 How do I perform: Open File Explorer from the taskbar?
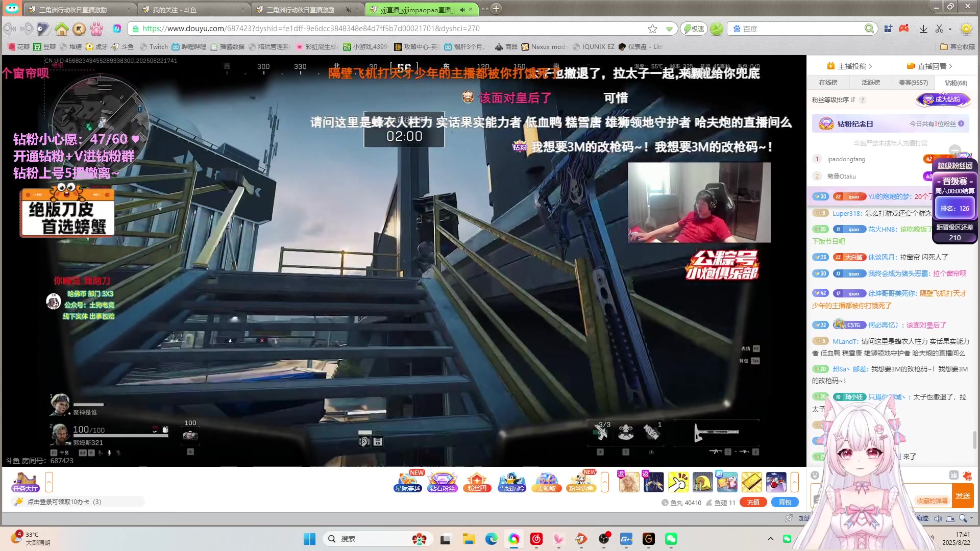tap(469, 539)
